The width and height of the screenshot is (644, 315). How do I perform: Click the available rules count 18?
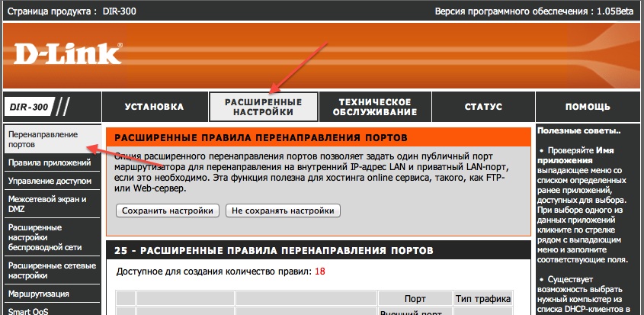[x=320, y=272]
